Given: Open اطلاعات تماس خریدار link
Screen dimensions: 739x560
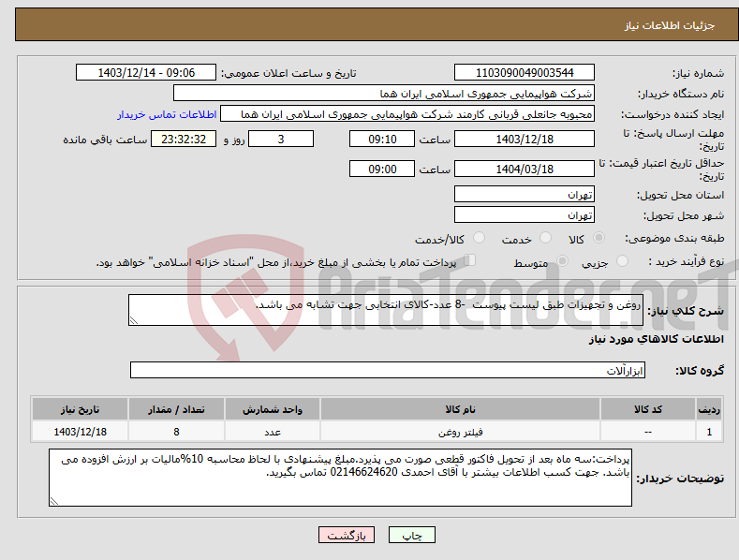Looking at the screenshot, I should click(x=167, y=114).
